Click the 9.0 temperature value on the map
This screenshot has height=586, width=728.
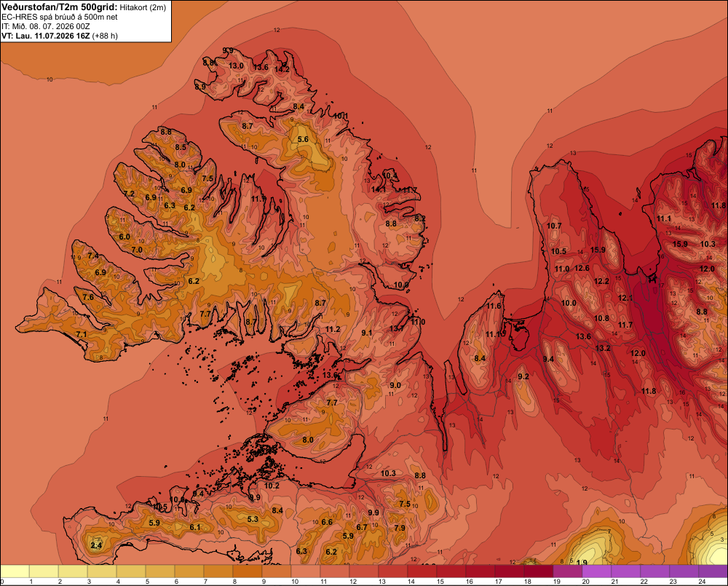395,385
